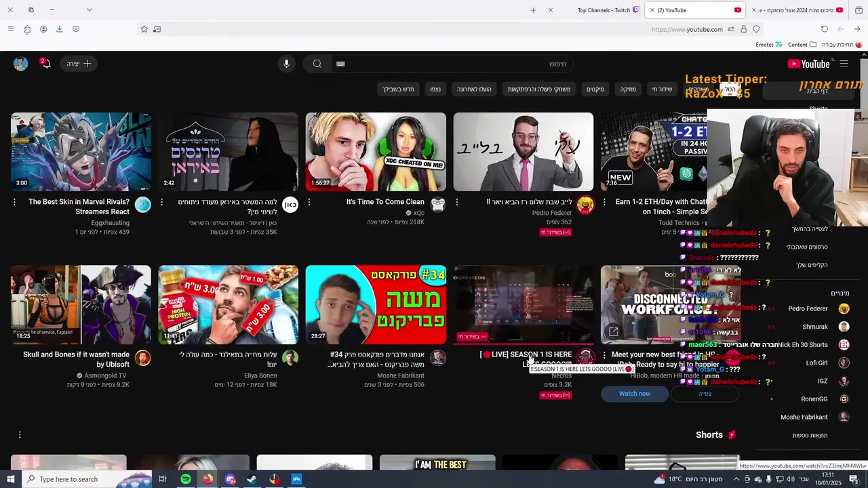Image resolution: width=868 pixels, height=488 pixels.
Task: Open Asmongold TV channel avatar
Action: point(142,358)
